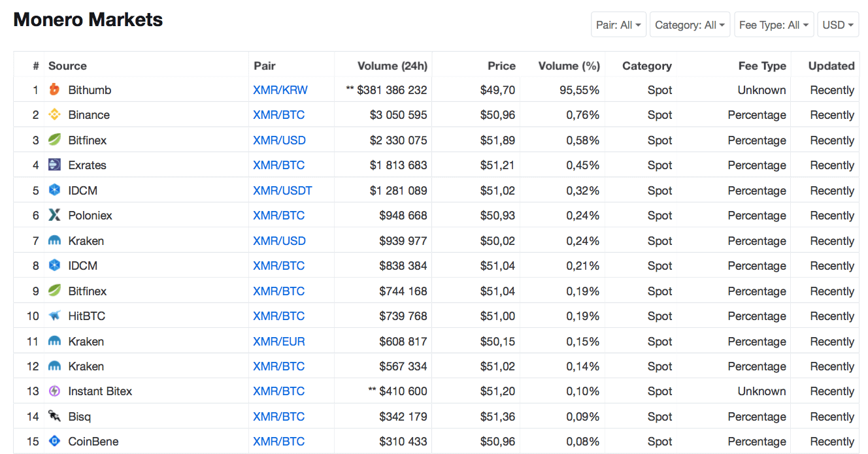The width and height of the screenshot is (868, 454).
Task: Open Kraken's XMR/USD pair link
Action: coord(279,241)
